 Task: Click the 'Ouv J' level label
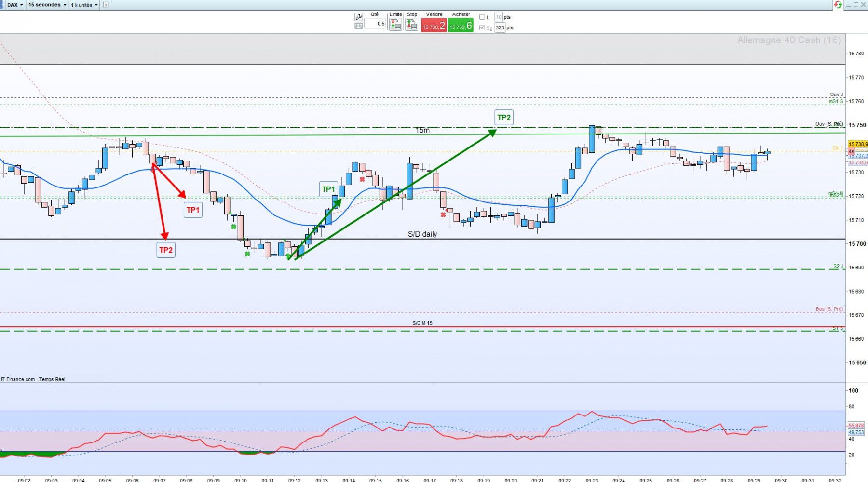[x=837, y=95]
